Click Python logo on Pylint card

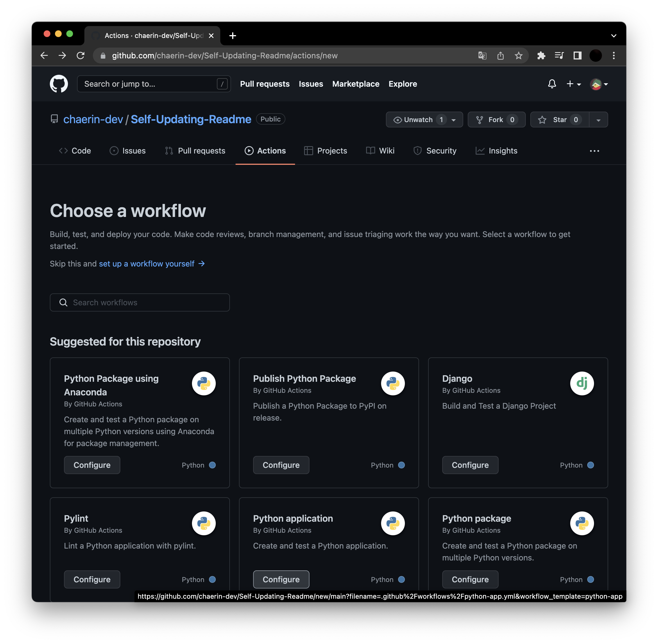click(x=204, y=523)
